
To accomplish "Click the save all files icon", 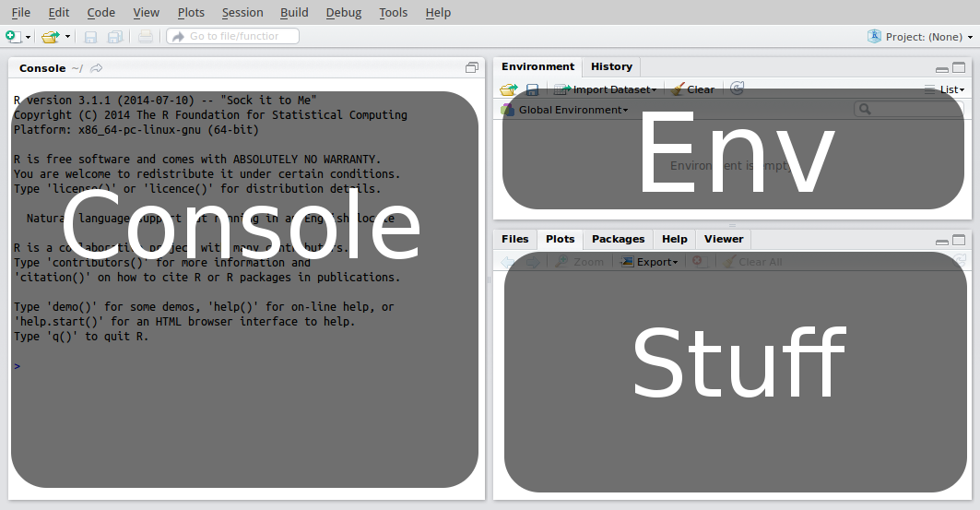I will click(x=115, y=37).
